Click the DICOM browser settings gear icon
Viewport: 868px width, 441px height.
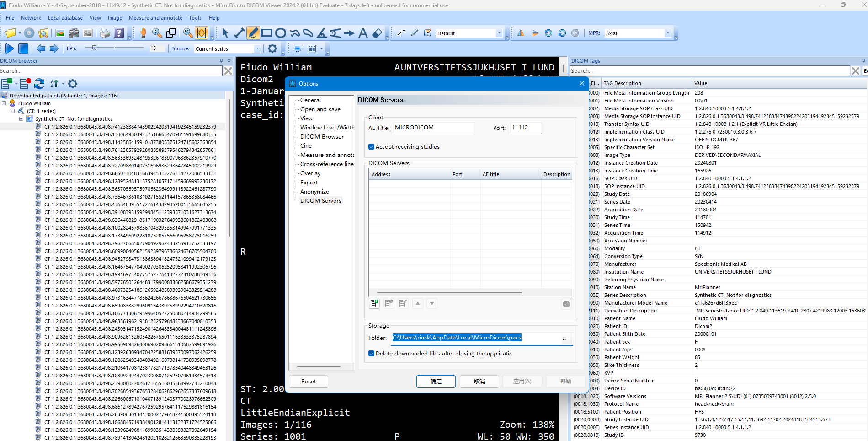[73, 83]
